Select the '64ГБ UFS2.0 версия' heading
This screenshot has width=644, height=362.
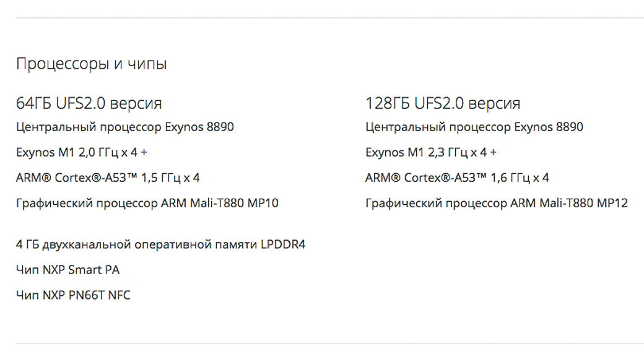point(89,103)
